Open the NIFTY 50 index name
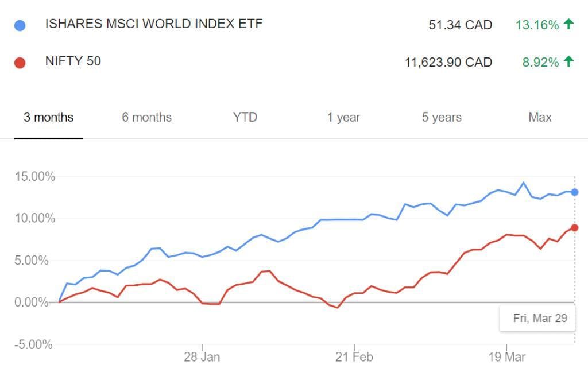 pyautogui.click(x=73, y=61)
